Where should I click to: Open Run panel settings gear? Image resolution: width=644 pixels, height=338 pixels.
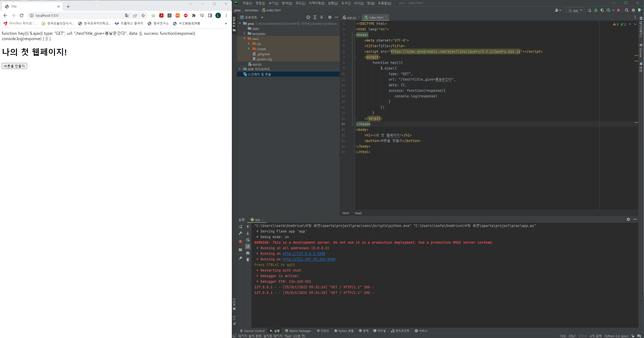[628, 219]
